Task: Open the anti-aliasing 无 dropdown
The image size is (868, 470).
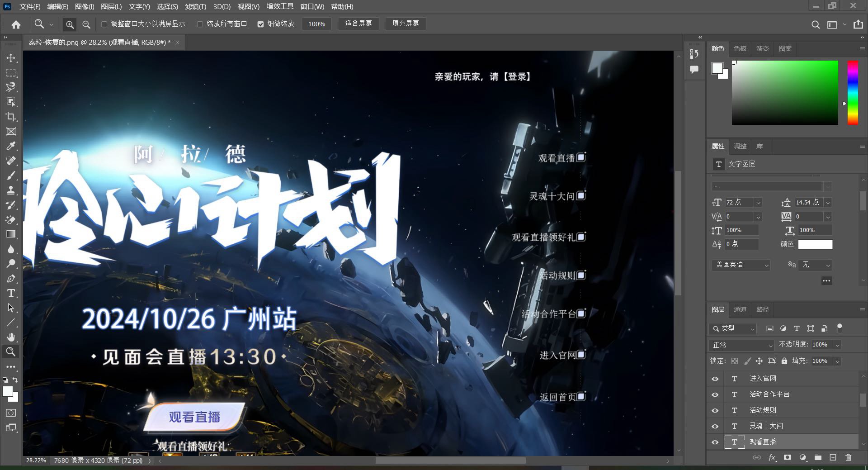Action: point(815,265)
